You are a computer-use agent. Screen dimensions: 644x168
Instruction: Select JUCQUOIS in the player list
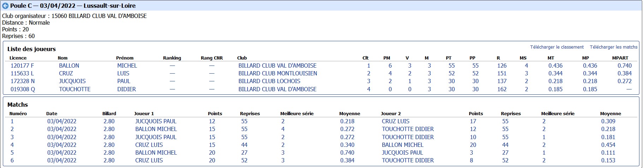tap(72, 81)
